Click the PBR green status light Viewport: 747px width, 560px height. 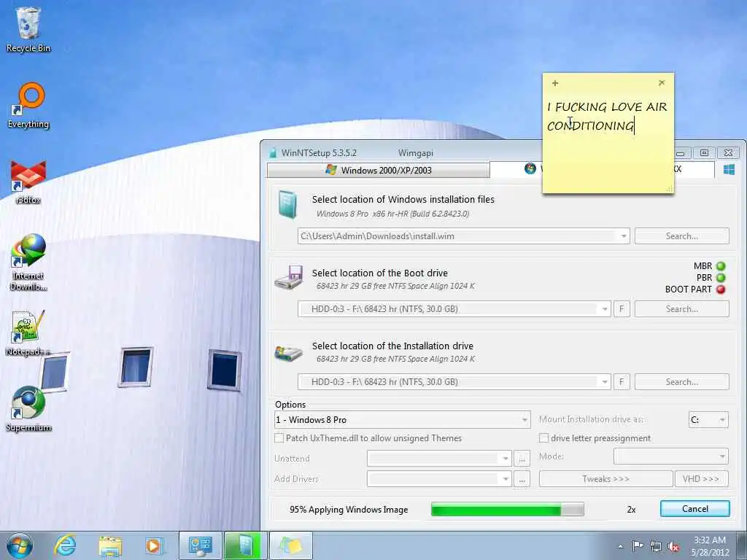[x=721, y=278]
